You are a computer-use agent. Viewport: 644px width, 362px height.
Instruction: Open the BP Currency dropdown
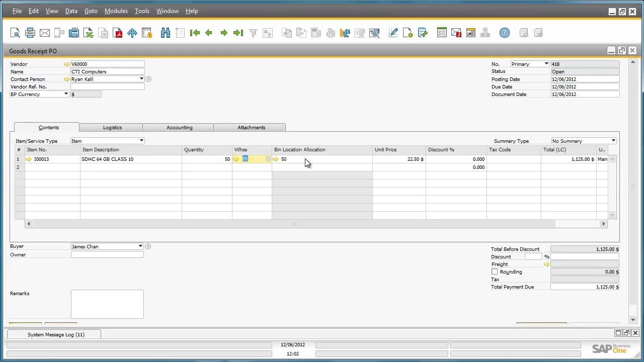(x=66, y=94)
